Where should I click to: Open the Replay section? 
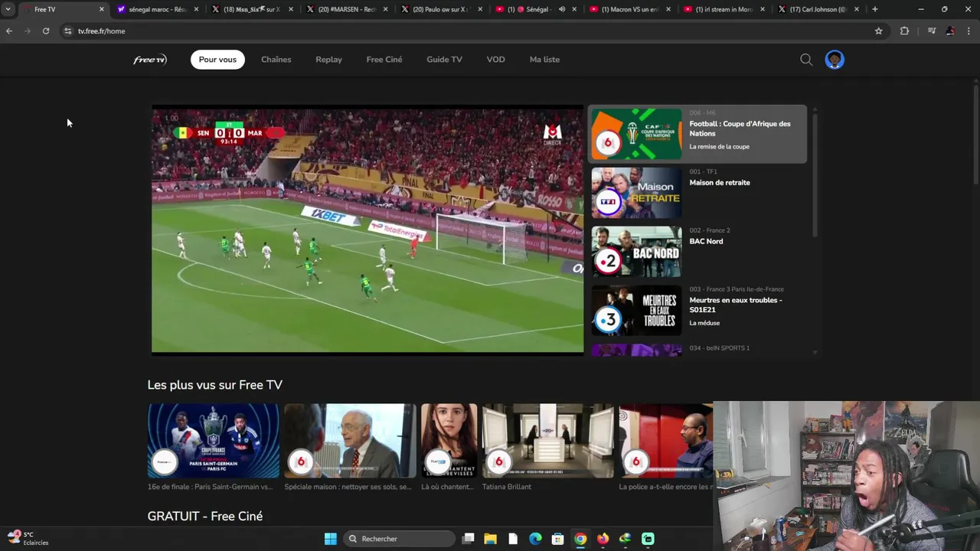click(328, 60)
